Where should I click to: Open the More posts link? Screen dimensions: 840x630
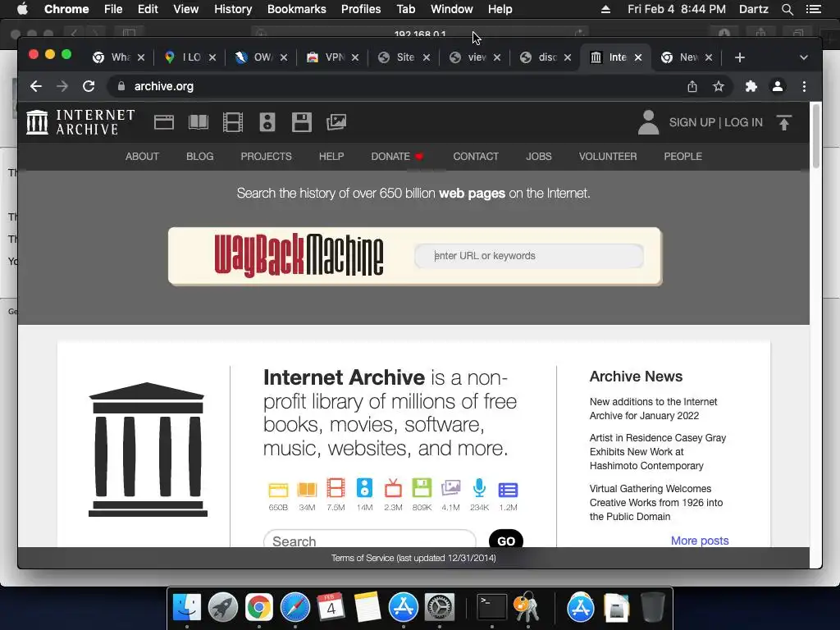(x=700, y=541)
